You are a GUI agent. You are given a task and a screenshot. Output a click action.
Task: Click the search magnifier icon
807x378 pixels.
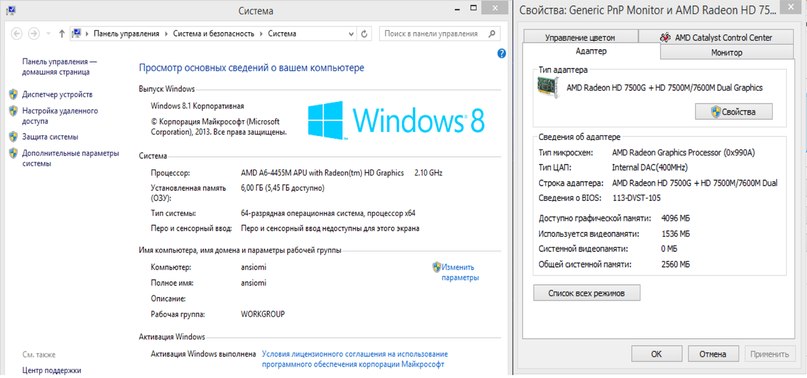pos(492,34)
